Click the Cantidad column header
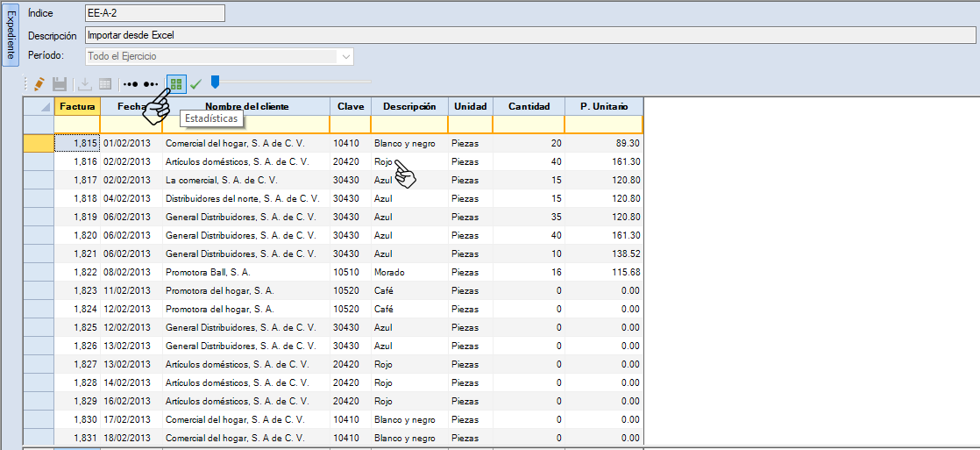Image resolution: width=980 pixels, height=450 pixels. coord(529,106)
